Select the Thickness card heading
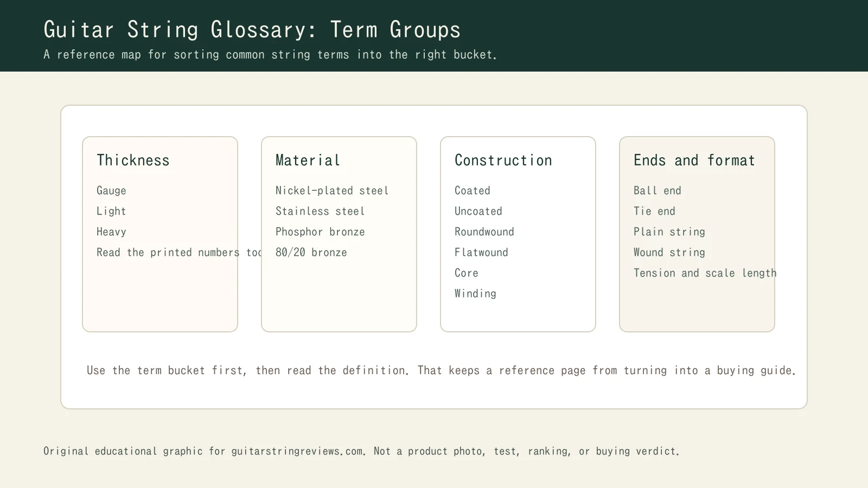868x488 pixels. [x=133, y=160]
